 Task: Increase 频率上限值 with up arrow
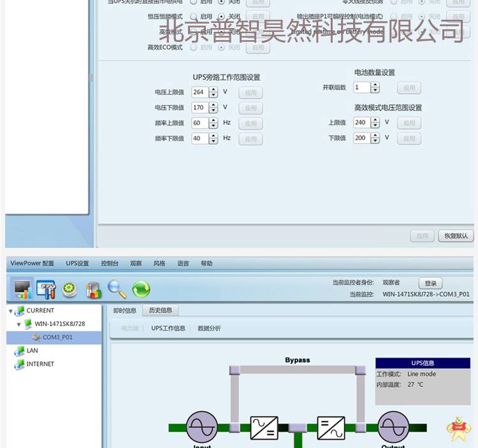pyautogui.click(x=214, y=120)
